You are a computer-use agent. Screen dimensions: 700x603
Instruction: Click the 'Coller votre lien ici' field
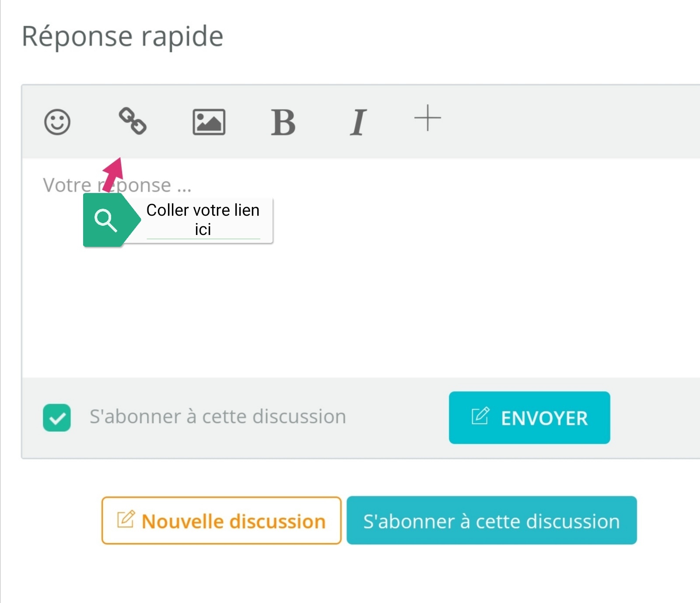point(203,219)
